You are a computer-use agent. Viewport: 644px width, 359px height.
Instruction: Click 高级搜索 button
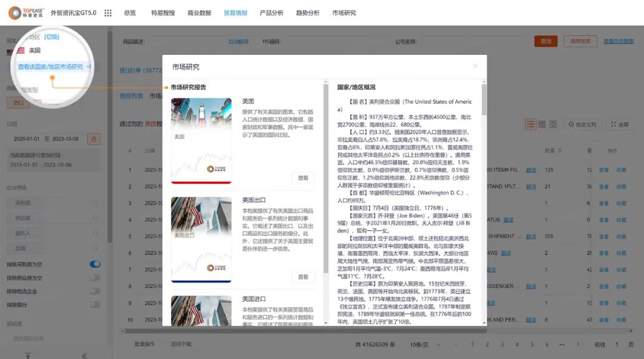[580, 41]
